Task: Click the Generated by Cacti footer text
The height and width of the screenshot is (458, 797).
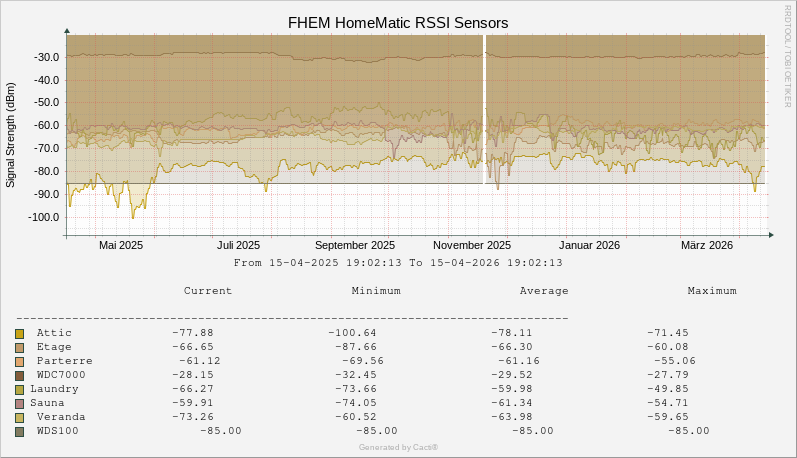Action: point(398,447)
